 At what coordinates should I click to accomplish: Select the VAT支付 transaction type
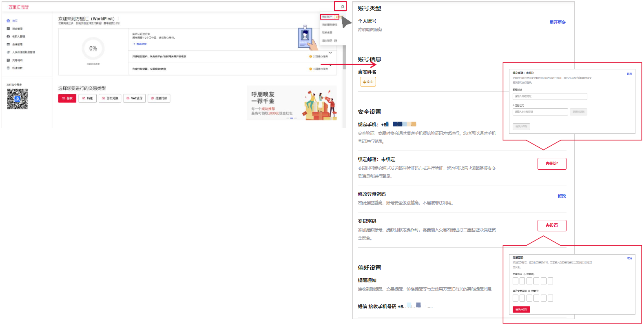pyautogui.click(x=135, y=98)
